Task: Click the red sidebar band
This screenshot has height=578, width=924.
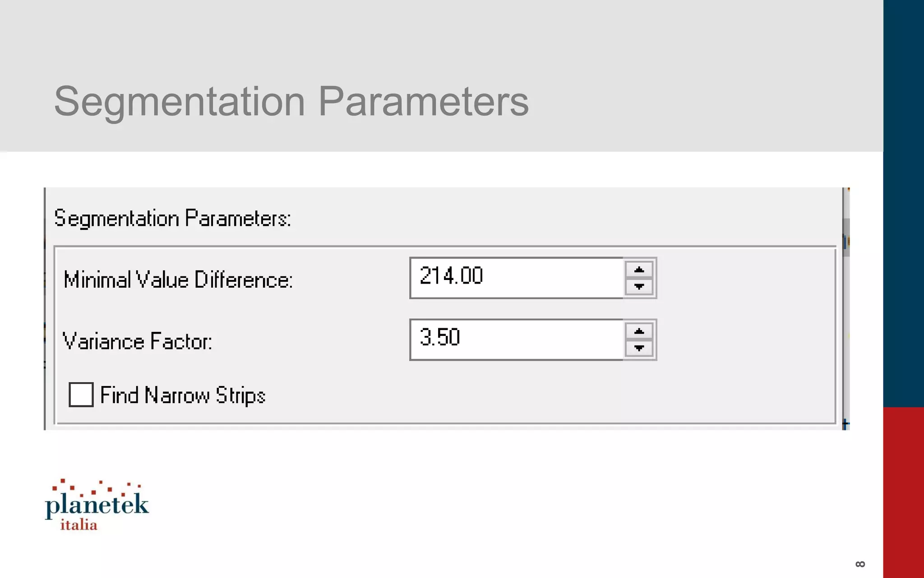Action: [903, 492]
